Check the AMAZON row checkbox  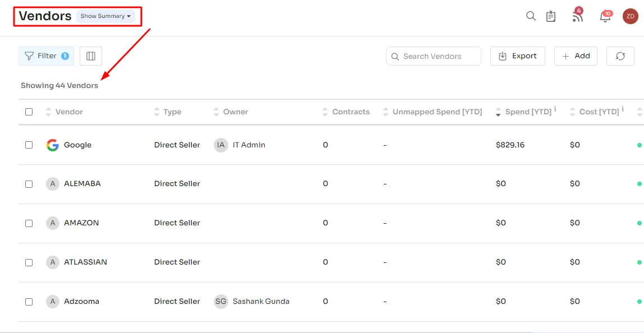click(x=29, y=223)
